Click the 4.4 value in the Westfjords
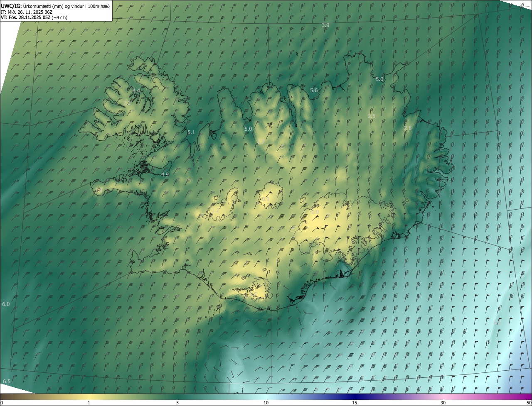 click(136, 90)
